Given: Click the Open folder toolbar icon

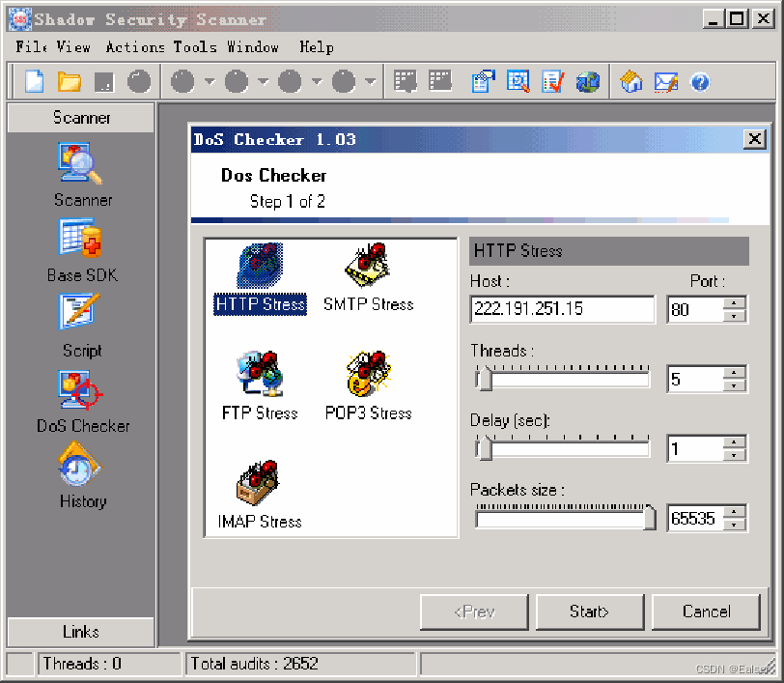Looking at the screenshot, I should coord(69,81).
